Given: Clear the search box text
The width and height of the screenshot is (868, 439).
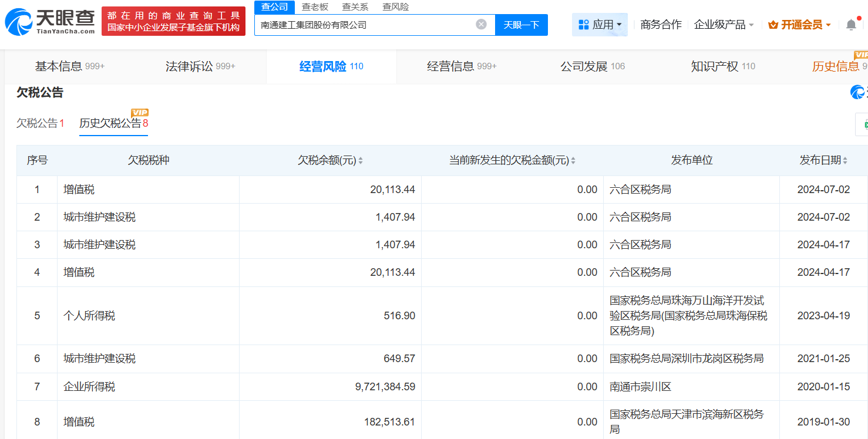Looking at the screenshot, I should 481,25.
